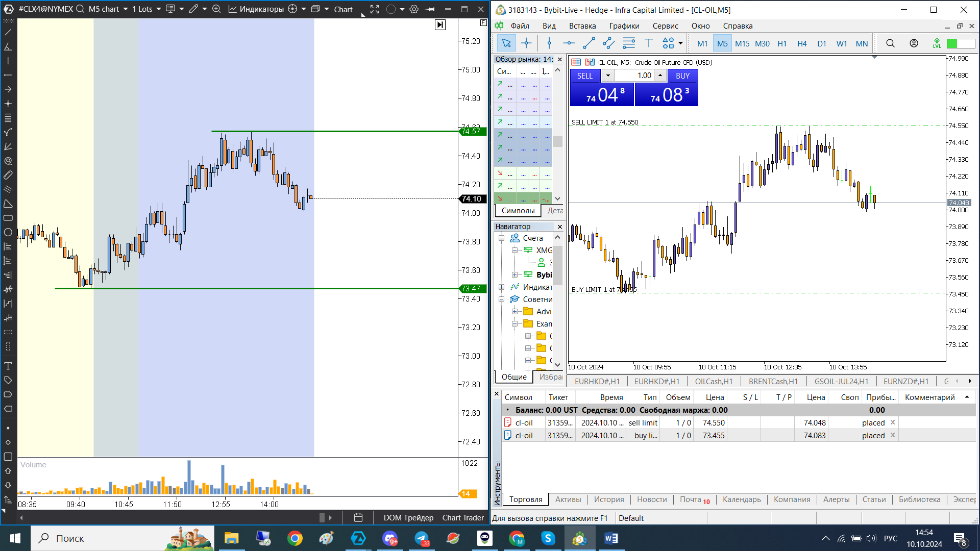Switch timeframe to M15
The height and width of the screenshot is (551, 980).
click(x=742, y=43)
